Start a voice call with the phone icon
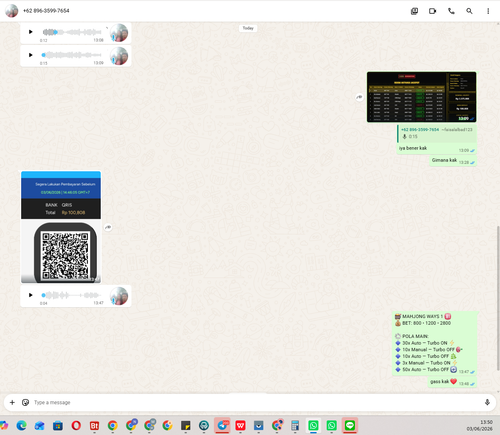 click(x=451, y=11)
